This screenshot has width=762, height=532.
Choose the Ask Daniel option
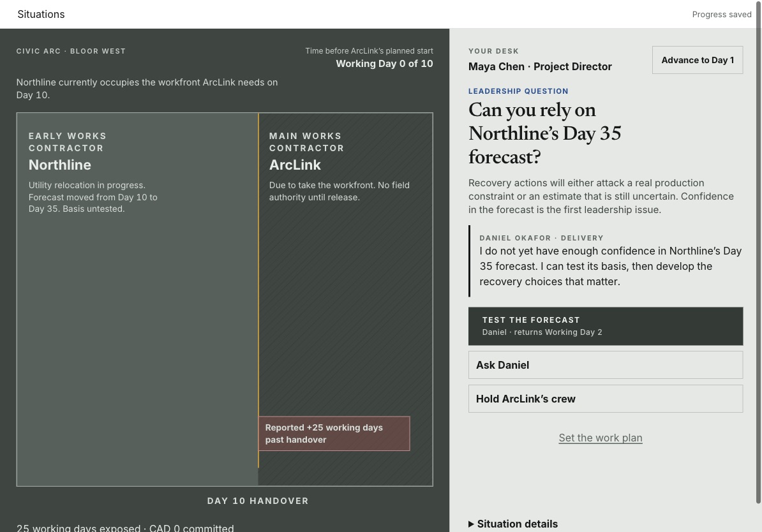(606, 365)
